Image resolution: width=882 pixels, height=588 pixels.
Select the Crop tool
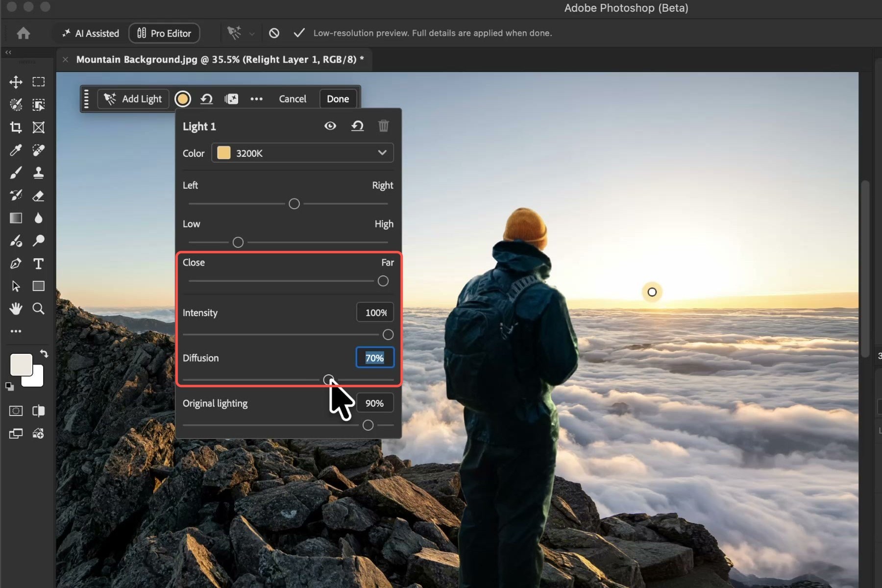tap(16, 127)
